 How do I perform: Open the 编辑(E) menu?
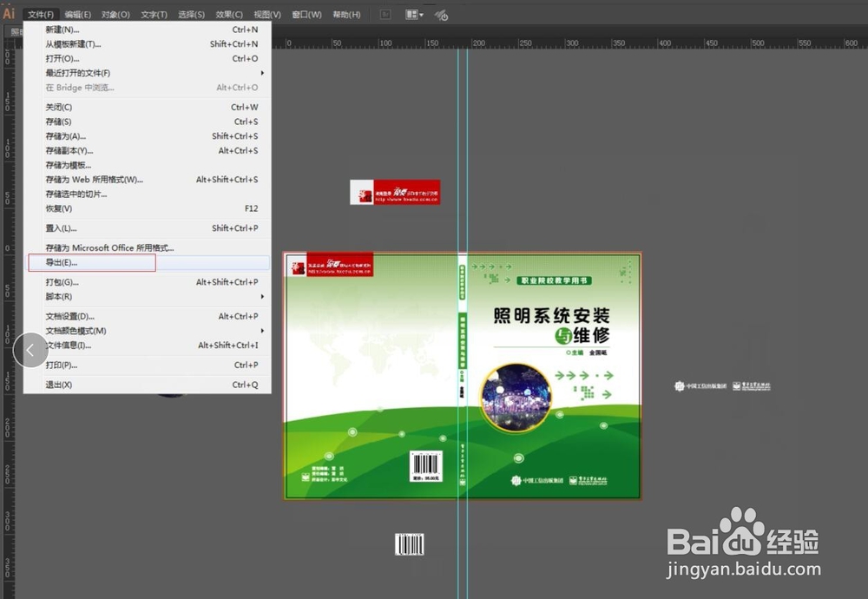[77, 15]
